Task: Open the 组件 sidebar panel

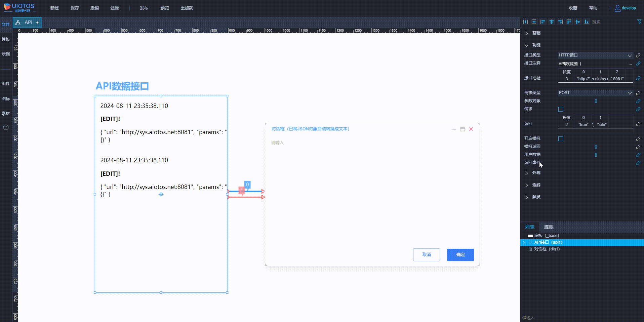Action: [x=6, y=84]
